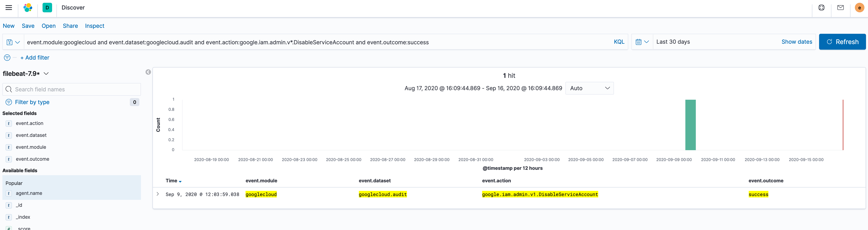Switch KQL query language setting
This screenshot has width=868, height=230.
[x=619, y=42]
